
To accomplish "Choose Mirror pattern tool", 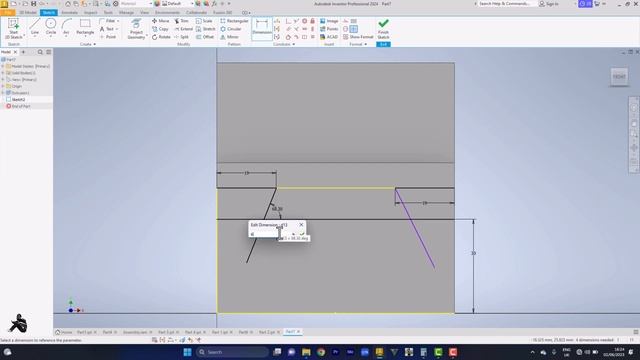I will coord(229,37).
